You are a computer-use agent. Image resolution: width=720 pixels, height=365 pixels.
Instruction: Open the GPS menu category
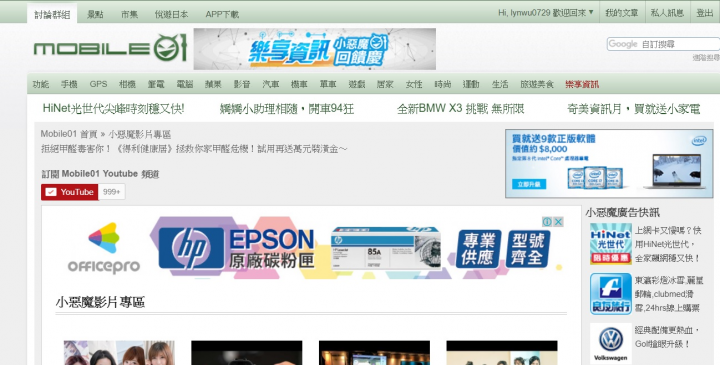[98, 84]
